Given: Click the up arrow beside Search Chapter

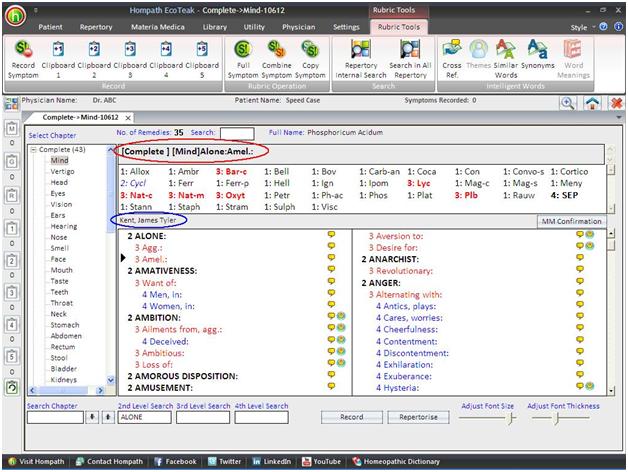Looking at the screenshot, I should click(x=108, y=417).
